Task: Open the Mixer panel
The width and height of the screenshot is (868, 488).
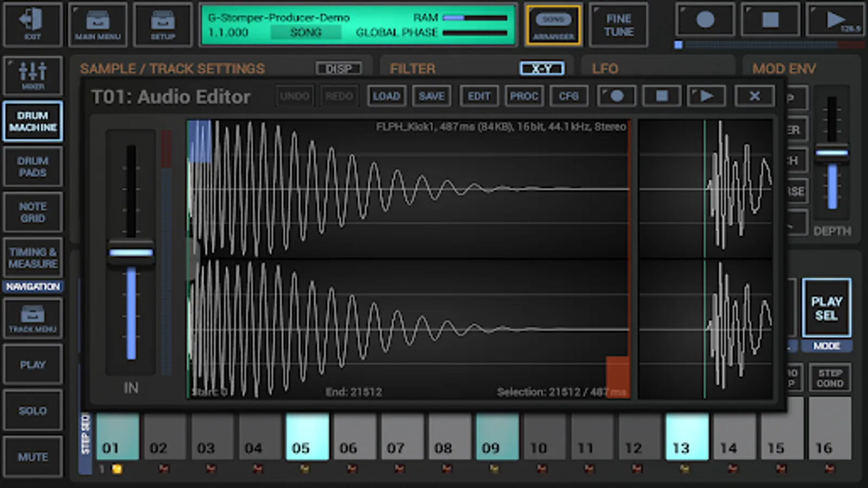Action: (33, 76)
